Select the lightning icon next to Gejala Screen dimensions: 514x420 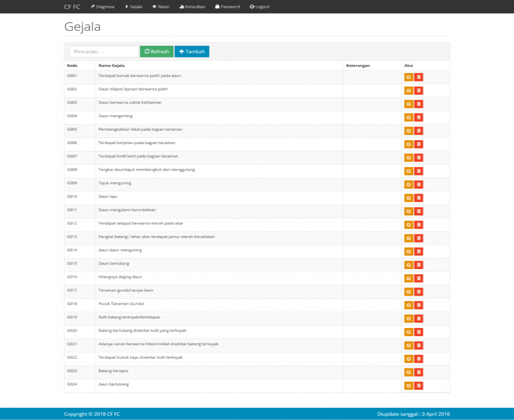click(x=126, y=6)
